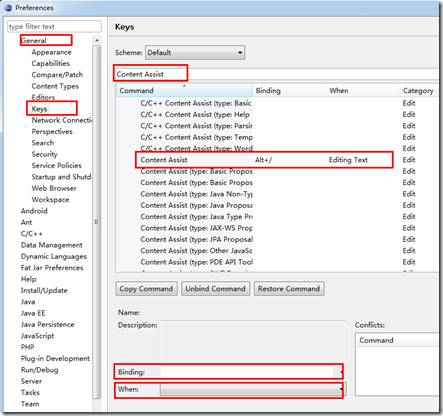Open the Scheme Default dropdown
The height and width of the screenshot is (416, 443).
(x=195, y=53)
